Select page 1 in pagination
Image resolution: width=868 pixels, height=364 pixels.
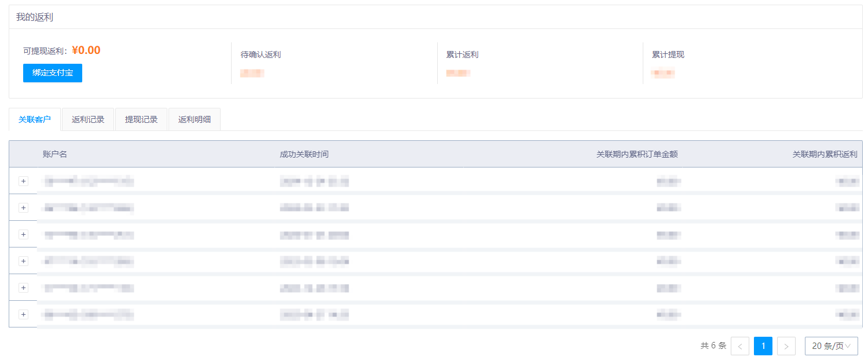tap(763, 346)
